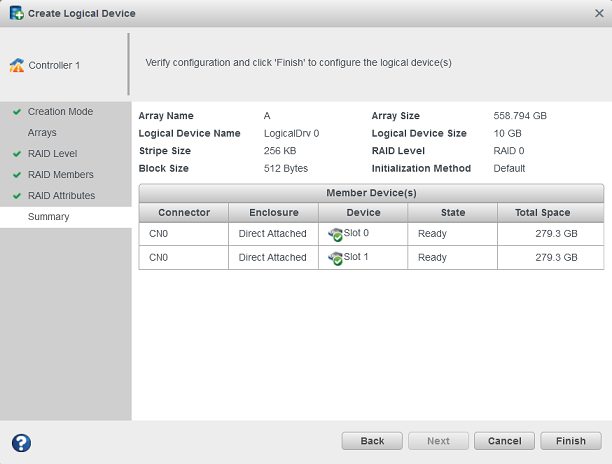Open the Creation Mode step
This screenshot has width=612, height=464.
pyautogui.click(x=60, y=112)
